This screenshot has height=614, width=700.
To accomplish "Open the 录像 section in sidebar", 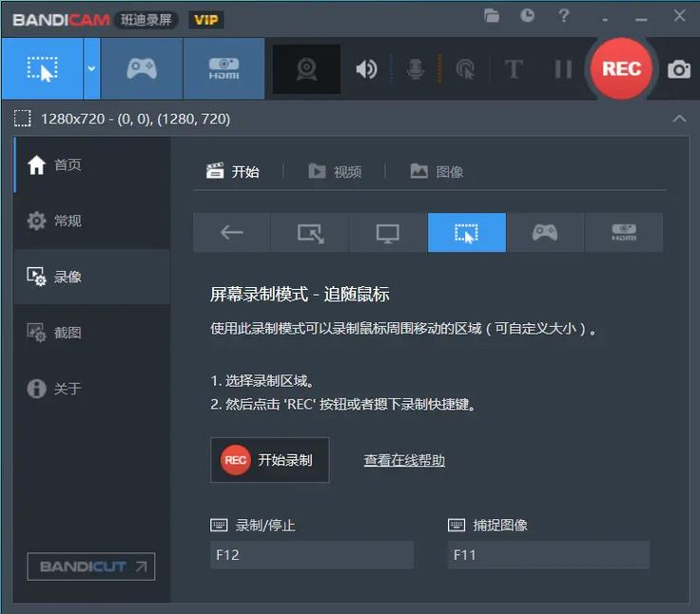I will coord(67,277).
